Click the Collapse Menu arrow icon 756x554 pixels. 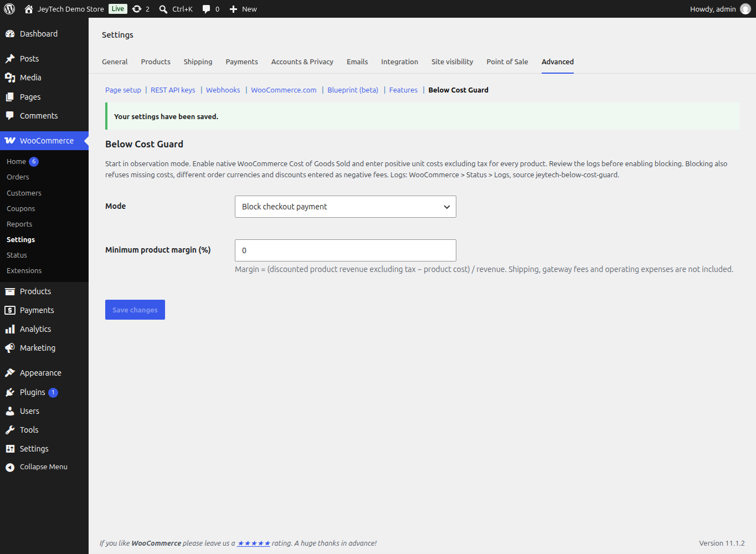coord(10,468)
